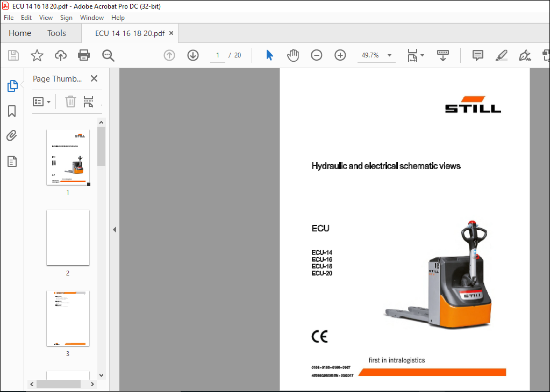Image resolution: width=550 pixels, height=392 pixels.
Task: Print the document with printer icon
Action: click(84, 55)
